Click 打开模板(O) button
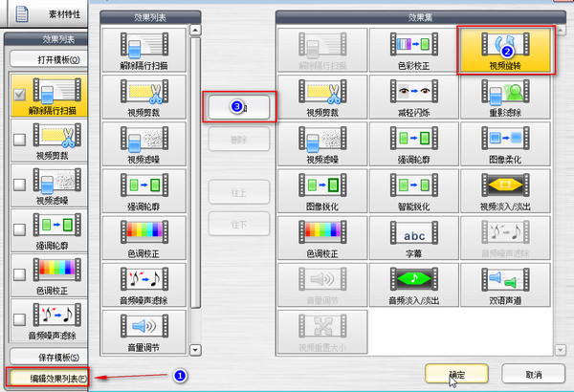 pyautogui.click(x=49, y=59)
